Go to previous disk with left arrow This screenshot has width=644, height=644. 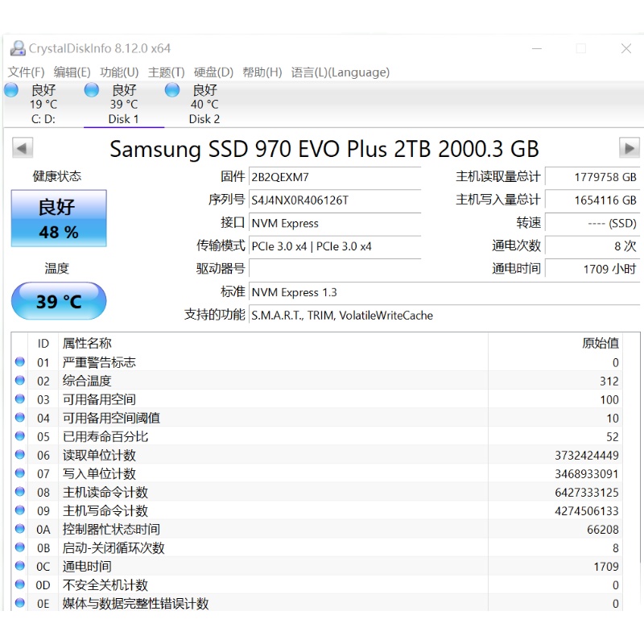[x=23, y=148]
